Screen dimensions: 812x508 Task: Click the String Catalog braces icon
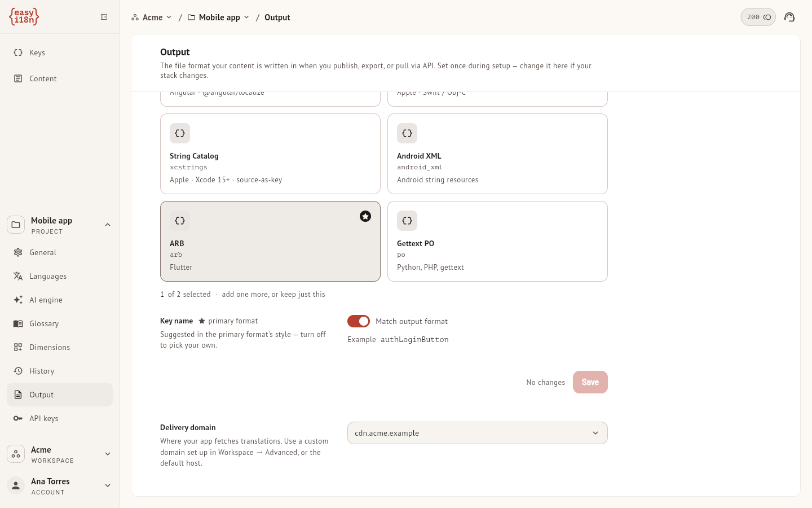click(x=180, y=133)
